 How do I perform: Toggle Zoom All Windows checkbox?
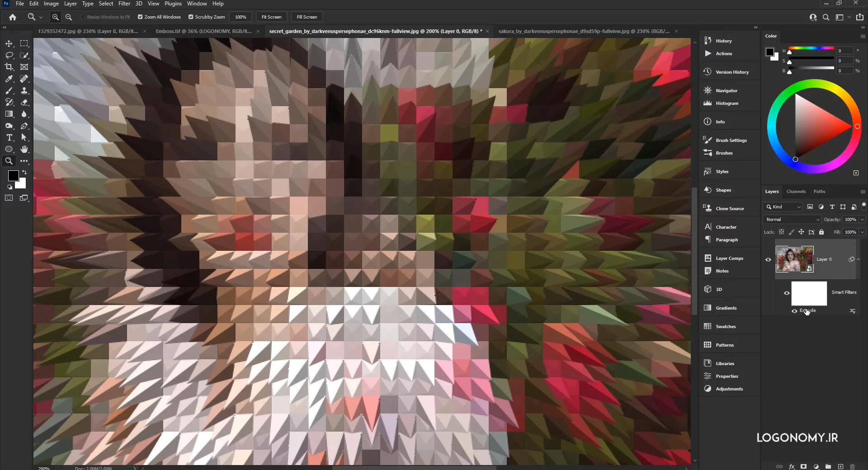140,17
